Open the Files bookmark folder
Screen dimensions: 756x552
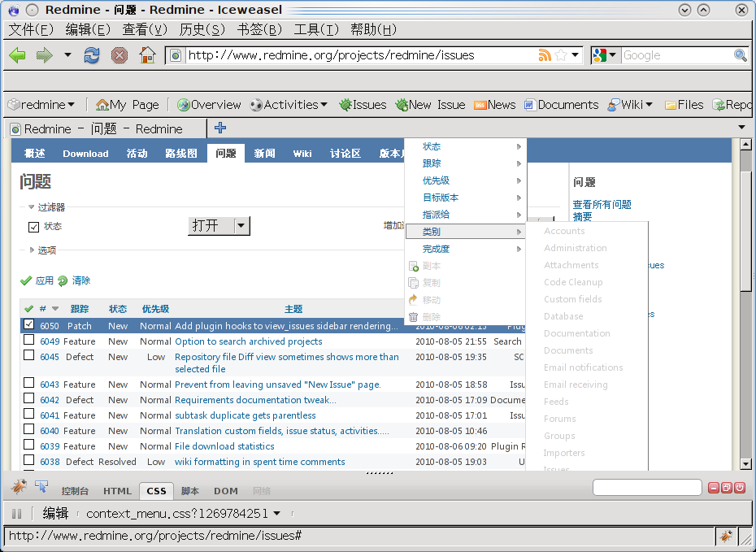click(x=684, y=105)
